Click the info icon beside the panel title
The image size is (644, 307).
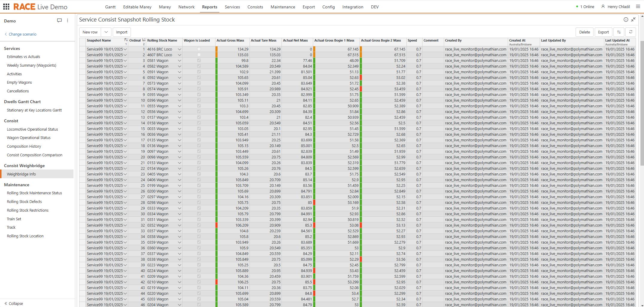coord(625,20)
